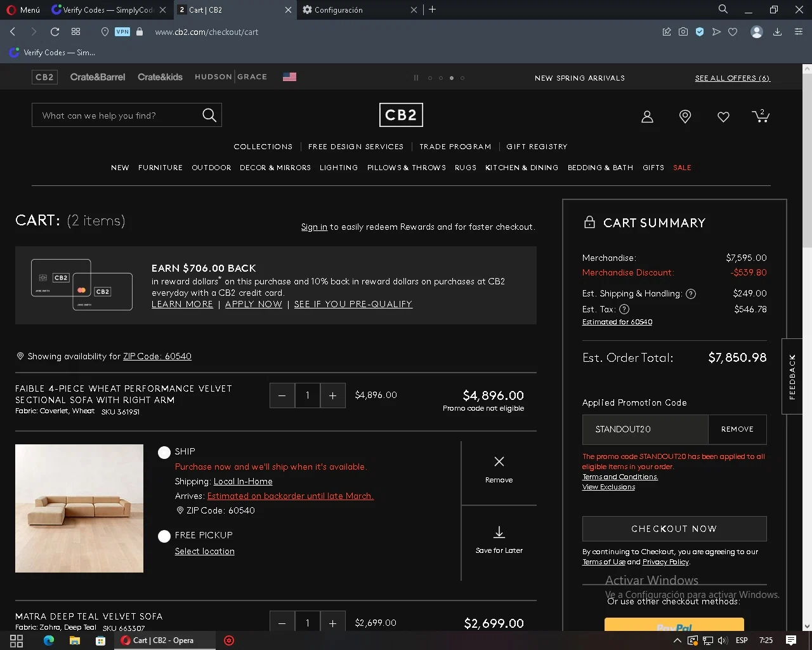Open a new browser tab
This screenshot has width=812, height=650.
click(x=433, y=10)
